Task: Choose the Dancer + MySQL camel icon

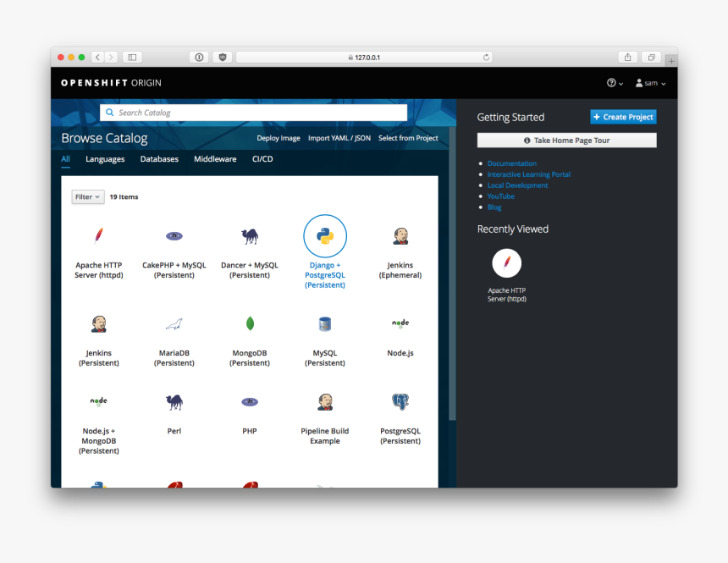Action: [x=250, y=235]
